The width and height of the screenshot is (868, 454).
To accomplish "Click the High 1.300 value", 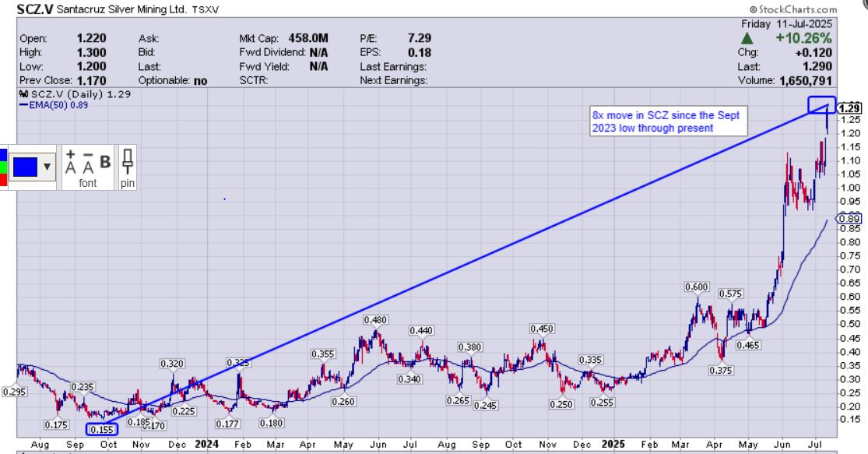I will (91, 53).
